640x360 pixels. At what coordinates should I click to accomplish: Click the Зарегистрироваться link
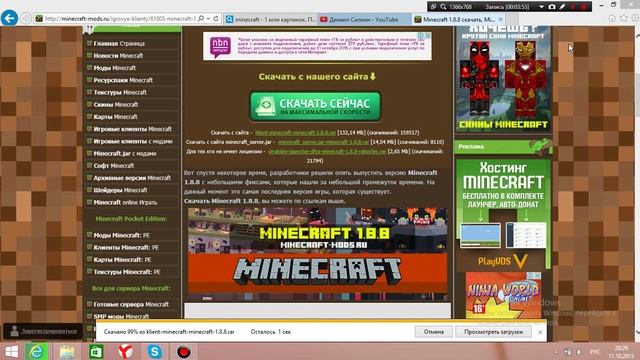49,331
